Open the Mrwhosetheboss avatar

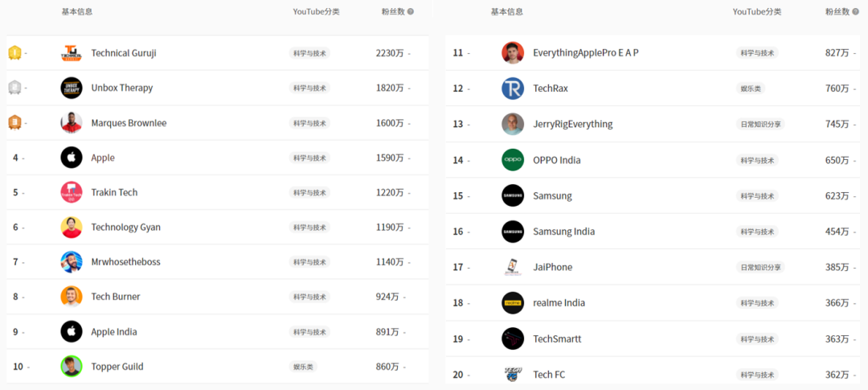point(72,262)
